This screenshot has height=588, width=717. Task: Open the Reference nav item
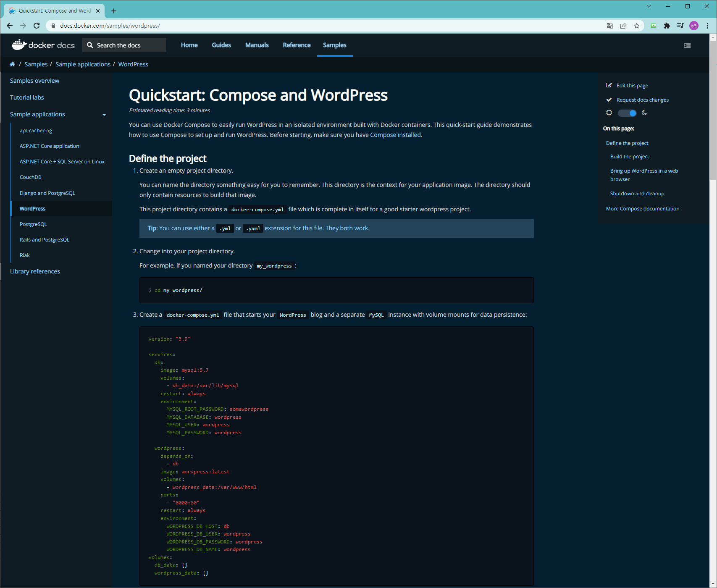[x=297, y=45]
